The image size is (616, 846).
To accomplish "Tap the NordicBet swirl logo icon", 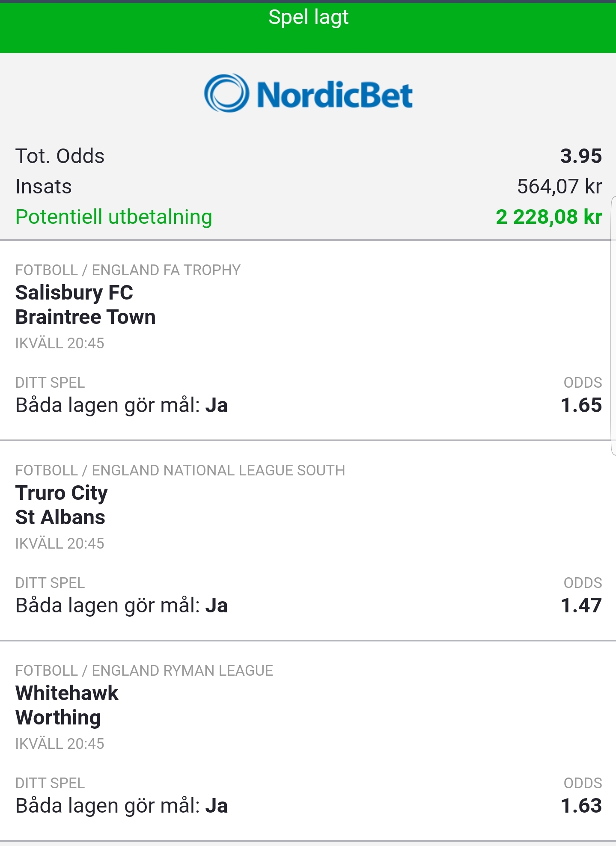I will [x=226, y=93].
